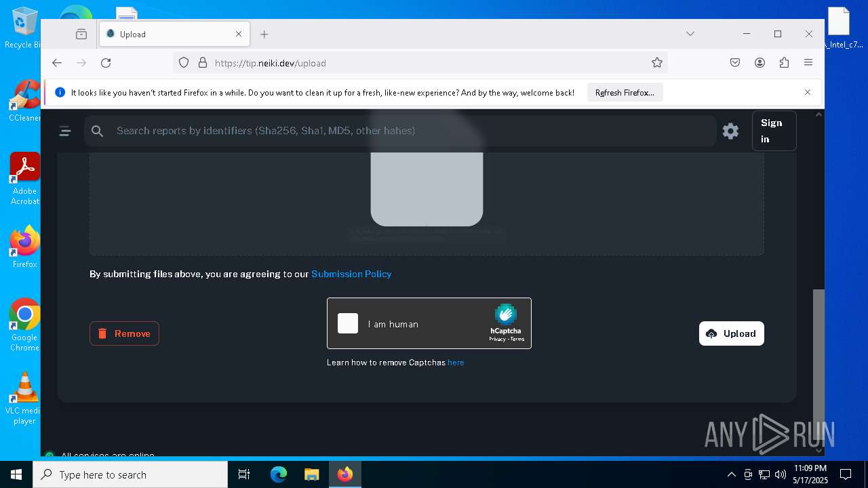Viewport: 868px width, 488px height.
Task: Dismiss the Firefox notification bar
Action: tap(807, 92)
